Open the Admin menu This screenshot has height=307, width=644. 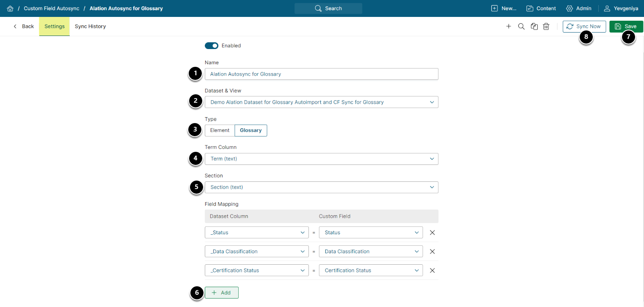[578, 8]
